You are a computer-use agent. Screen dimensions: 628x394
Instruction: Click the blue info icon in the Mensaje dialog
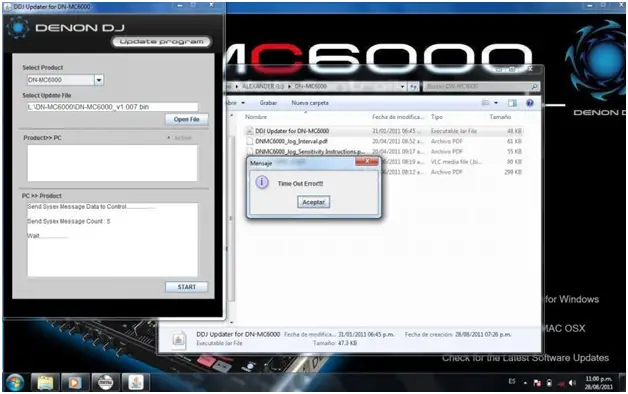click(262, 183)
